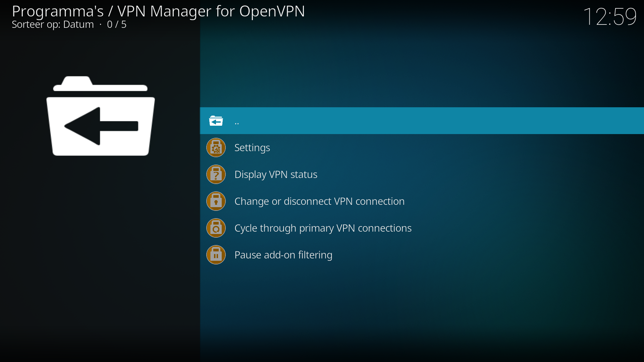Click the large white folder arrow artwork
The image size is (644, 362).
[x=101, y=117]
